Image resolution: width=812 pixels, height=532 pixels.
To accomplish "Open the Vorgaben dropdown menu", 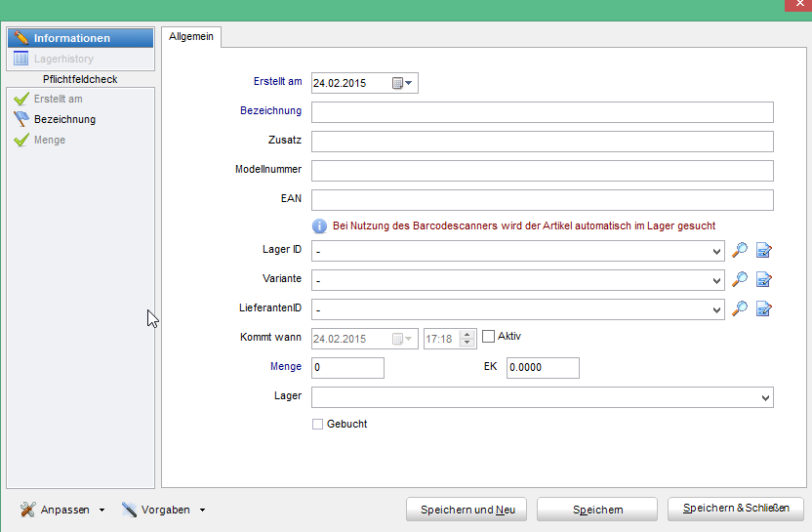I will click(x=163, y=510).
